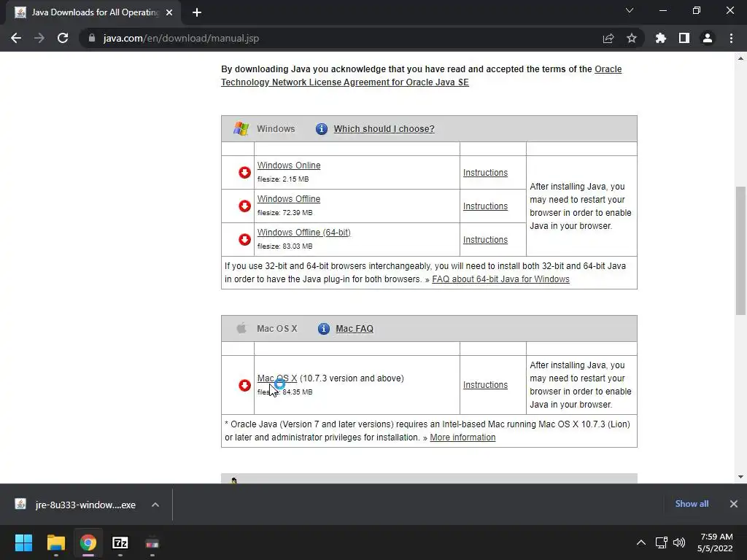Screen dimensions: 747x560
Task: Click the volume speaker icon
Action: click(679, 542)
